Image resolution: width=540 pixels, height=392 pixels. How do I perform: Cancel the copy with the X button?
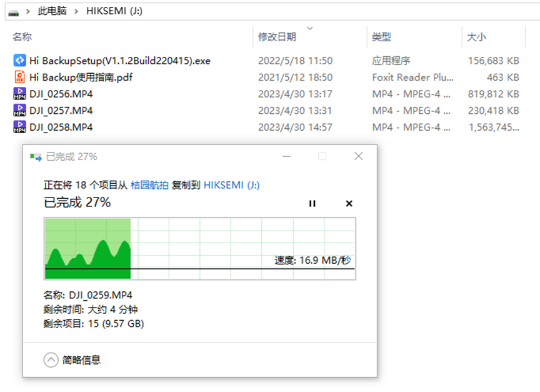coord(349,203)
